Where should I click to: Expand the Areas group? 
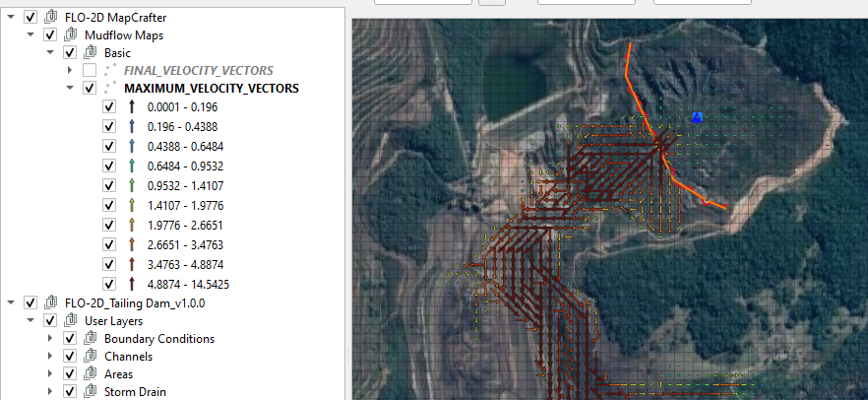coord(50,373)
